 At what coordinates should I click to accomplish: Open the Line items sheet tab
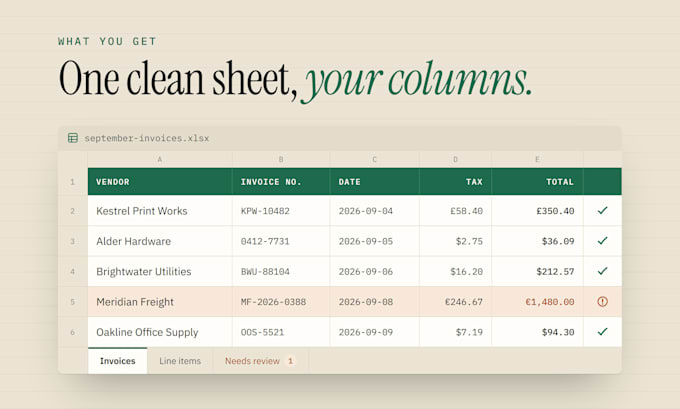(180, 360)
